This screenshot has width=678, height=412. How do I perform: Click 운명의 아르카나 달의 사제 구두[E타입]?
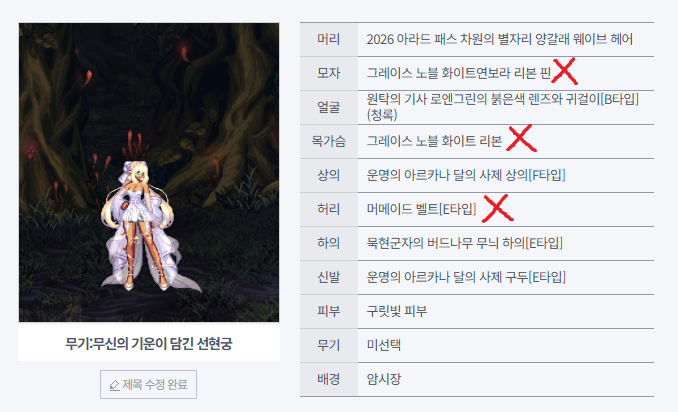pos(466,277)
